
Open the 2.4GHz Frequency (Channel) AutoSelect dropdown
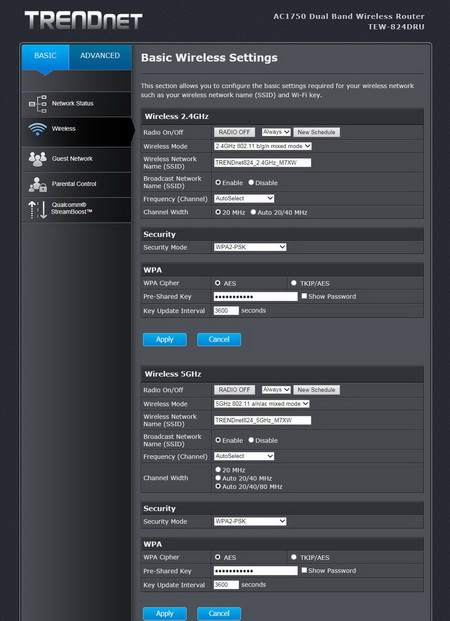[x=244, y=198]
